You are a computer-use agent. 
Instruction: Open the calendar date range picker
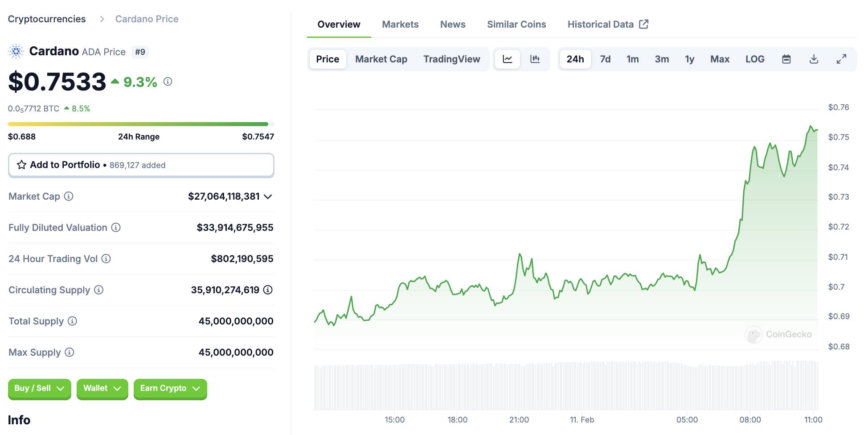786,59
